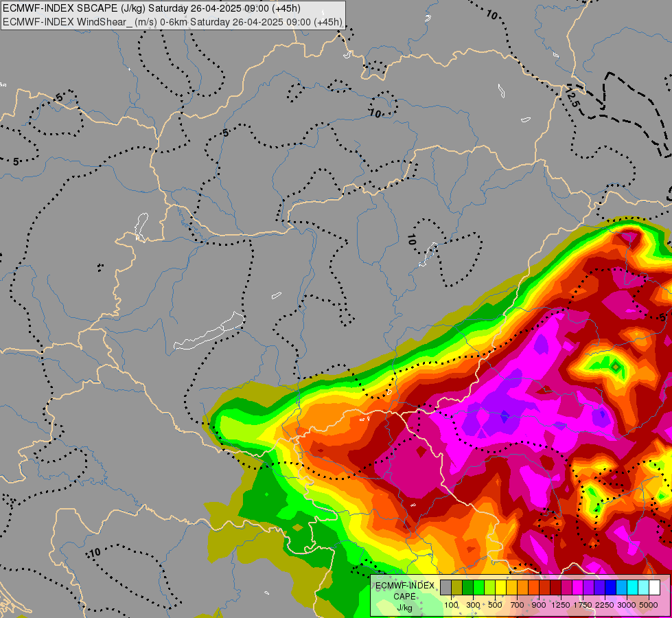Pick the lime yellow-green legend swatch
The image size is (672, 618).
pos(490,588)
